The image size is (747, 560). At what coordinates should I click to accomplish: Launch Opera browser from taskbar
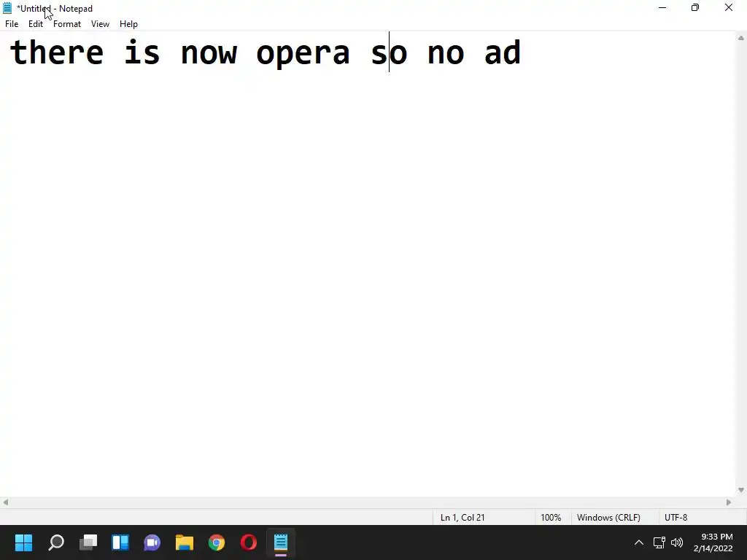pos(248,542)
